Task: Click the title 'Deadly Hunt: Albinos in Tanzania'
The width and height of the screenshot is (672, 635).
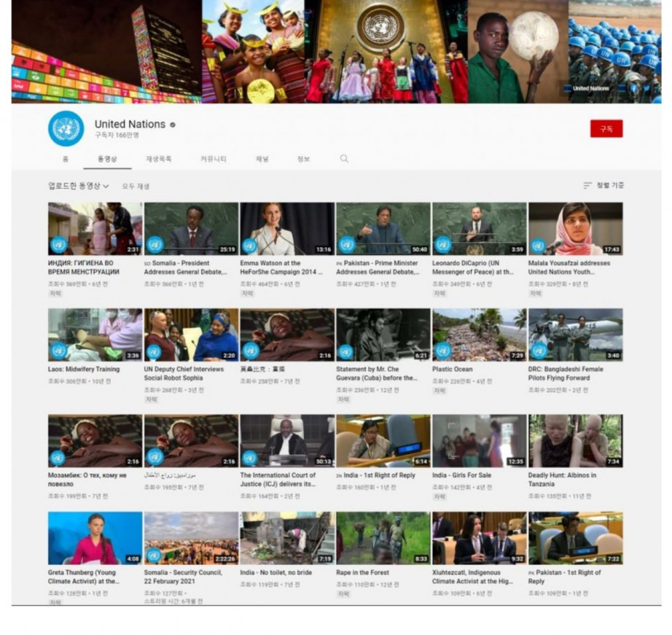Action: [x=562, y=480]
